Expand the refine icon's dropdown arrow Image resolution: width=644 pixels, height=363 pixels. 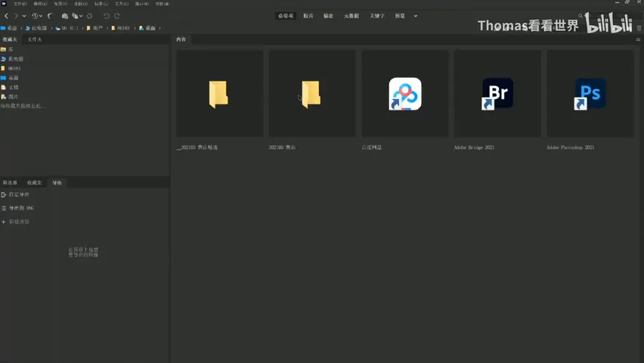pos(81,16)
